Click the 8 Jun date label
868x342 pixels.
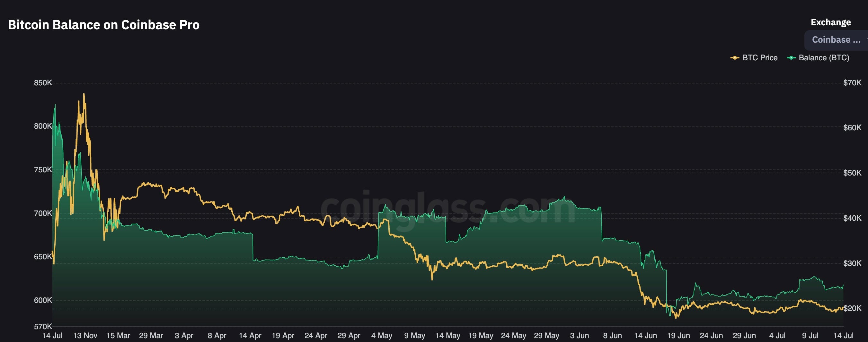[x=613, y=336]
